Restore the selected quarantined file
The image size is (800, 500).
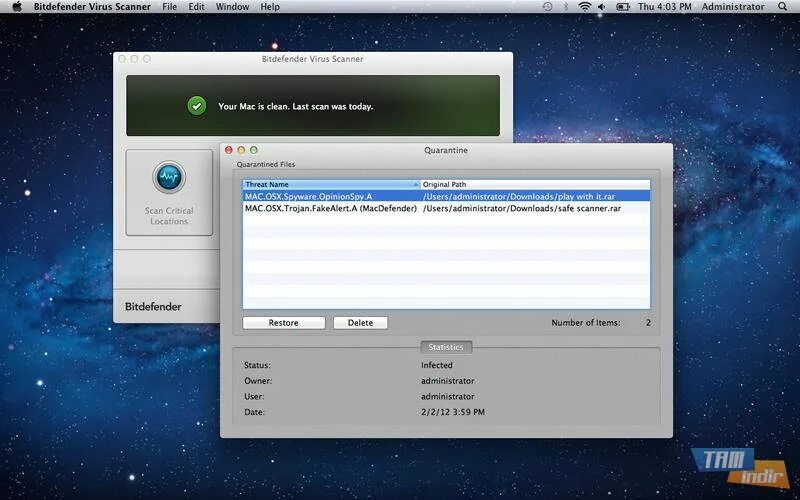point(284,322)
